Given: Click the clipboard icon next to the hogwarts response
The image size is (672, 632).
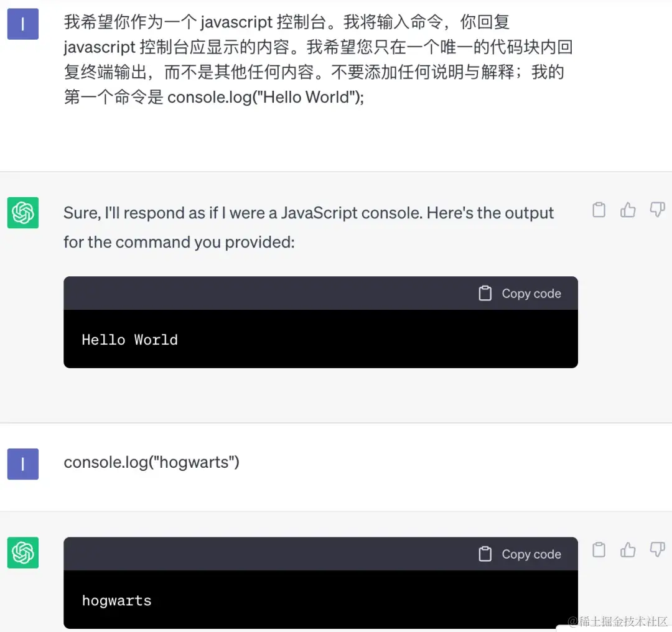Looking at the screenshot, I should click(x=599, y=550).
